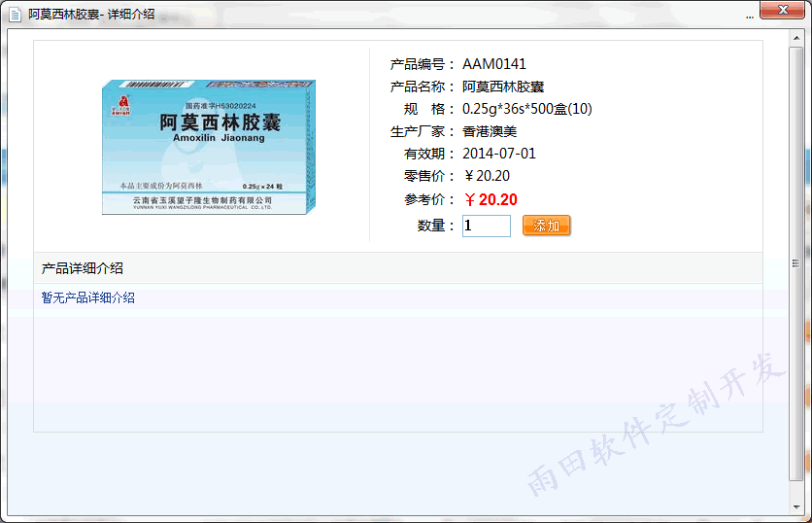812x523 pixels.
Task: Click the product name 阿莫西林胶囊 value
Action: [x=503, y=87]
